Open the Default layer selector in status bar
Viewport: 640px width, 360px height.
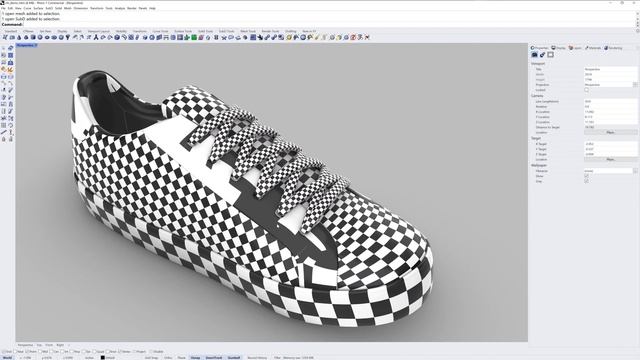click(110, 358)
